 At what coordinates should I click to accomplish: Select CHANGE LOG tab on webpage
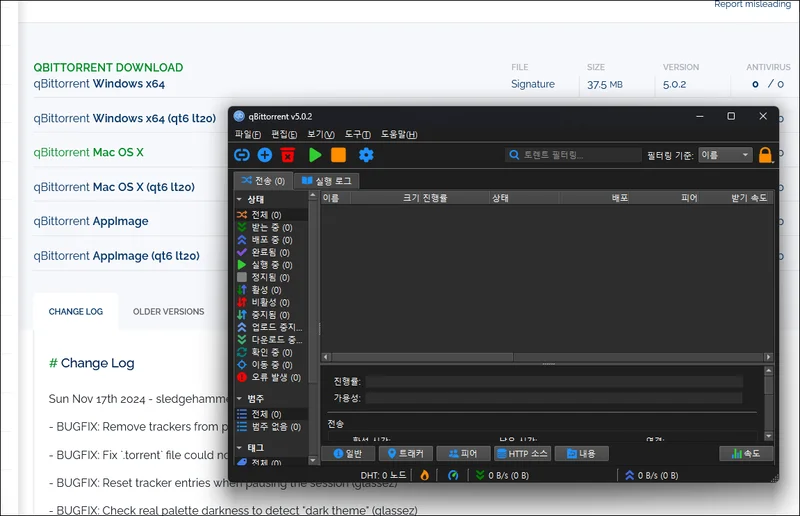[x=76, y=311]
